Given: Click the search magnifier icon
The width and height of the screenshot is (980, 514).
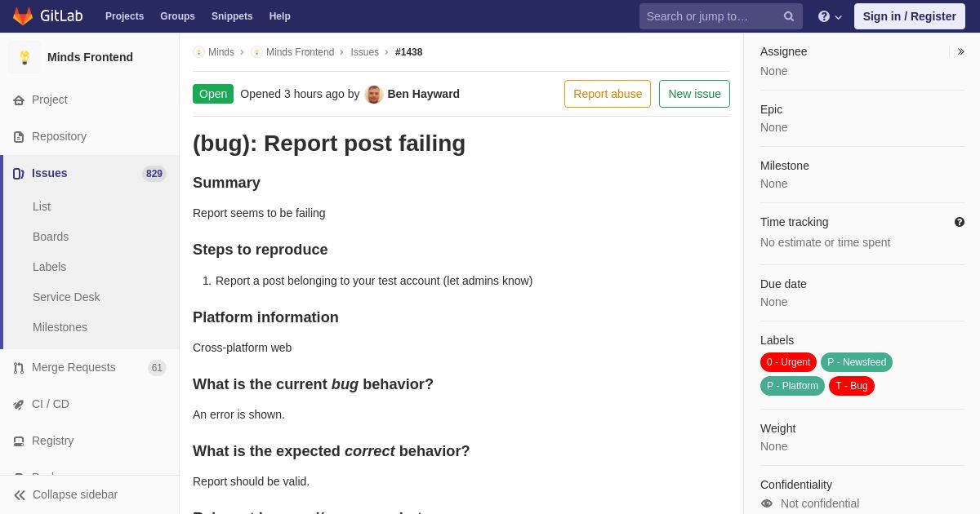Looking at the screenshot, I should (x=789, y=16).
